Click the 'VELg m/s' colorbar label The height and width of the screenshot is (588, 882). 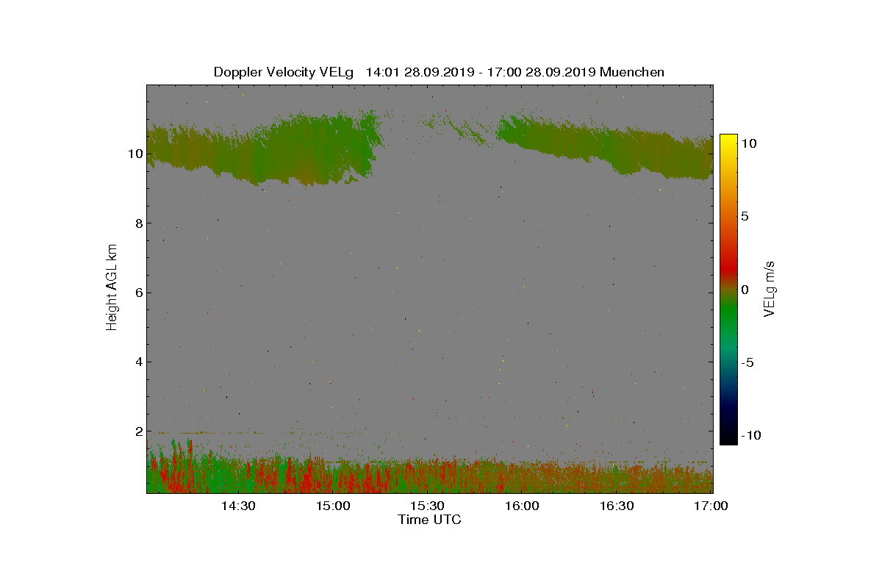click(770, 288)
